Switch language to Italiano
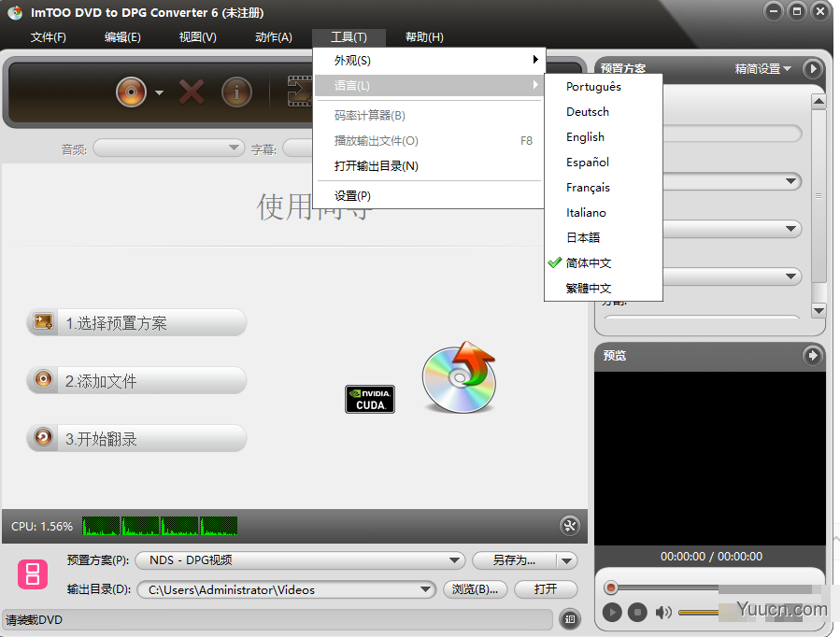Image resolution: width=840 pixels, height=637 pixels. pyautogui.click(x=604, y=213)
